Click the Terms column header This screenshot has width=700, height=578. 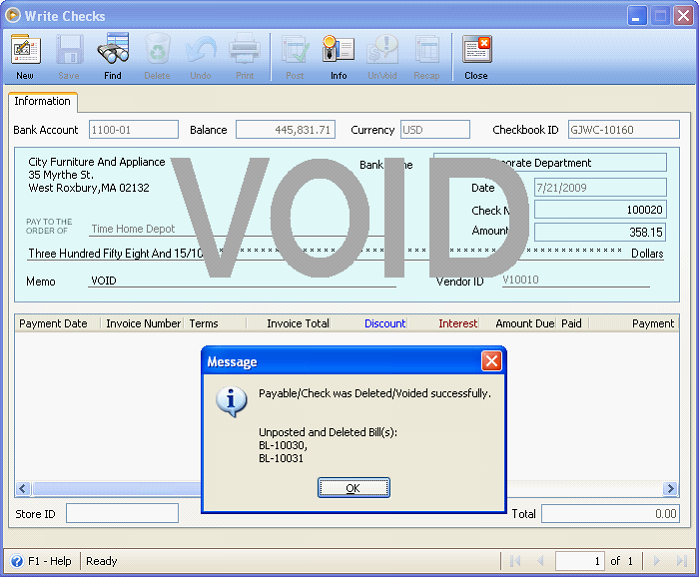(216, 324)
